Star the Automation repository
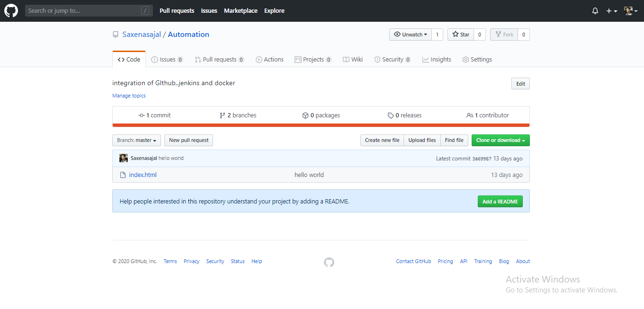This screenshot has height=309, width=644. tap(460, 34)
